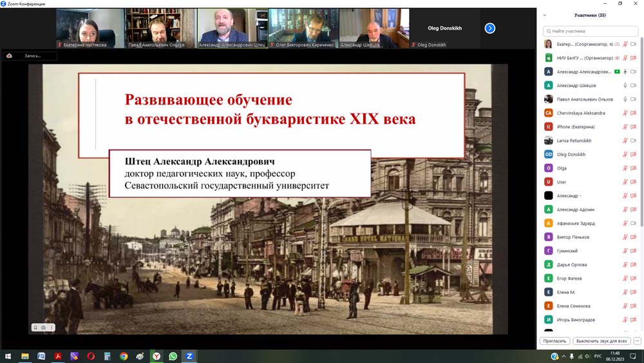Click the recording indicator cloud icon
644x363 pixels.
pos(10,56)
